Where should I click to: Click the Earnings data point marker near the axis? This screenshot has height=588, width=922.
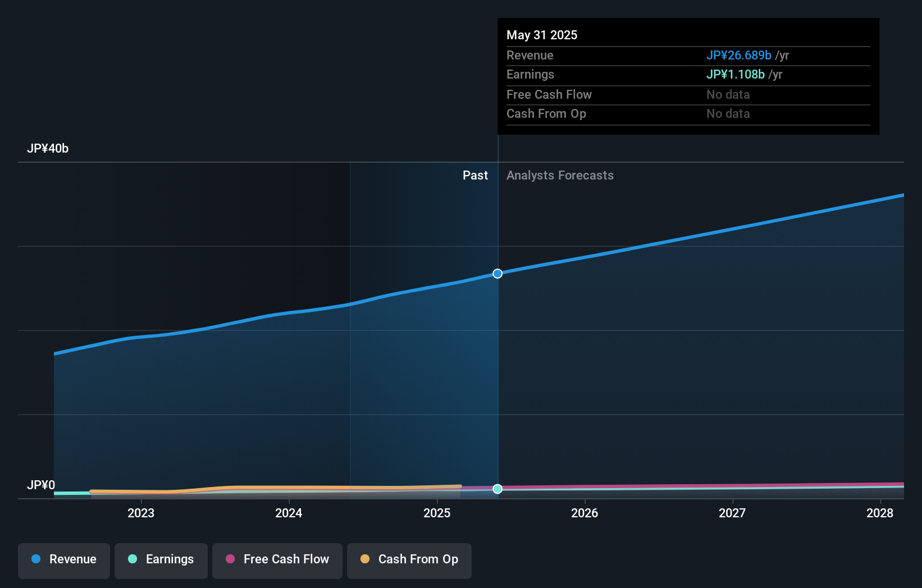(x=497, y=489)
